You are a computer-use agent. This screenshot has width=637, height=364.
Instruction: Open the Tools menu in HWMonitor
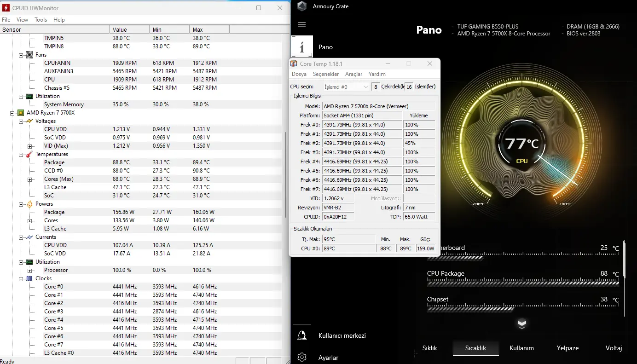[x=41, y=20]
